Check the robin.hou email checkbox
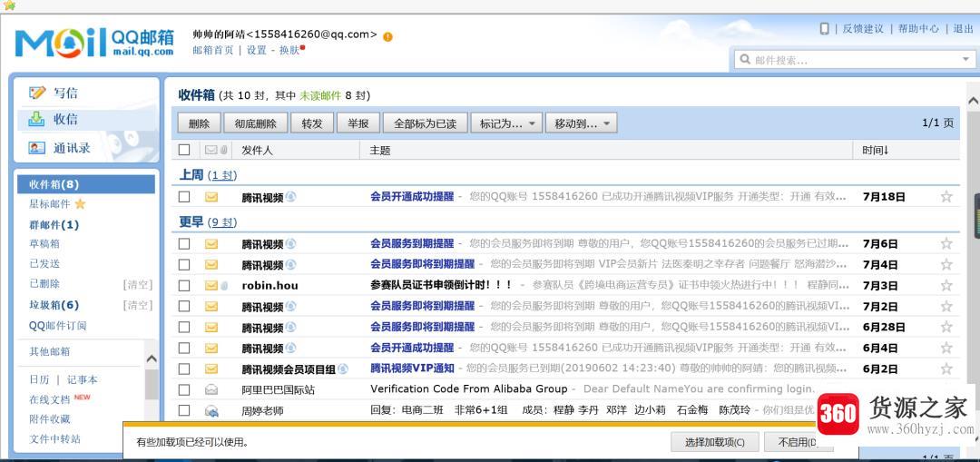This screenshot has height=462, width=980. tap(183, 286)
